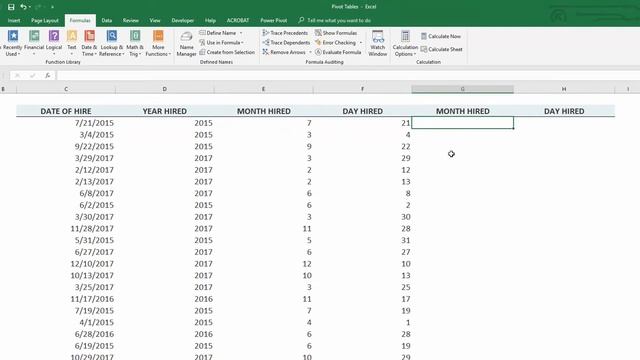Screen dimensions: 640x360
Task: Click Trace Precedents
Action: [285, 33]
